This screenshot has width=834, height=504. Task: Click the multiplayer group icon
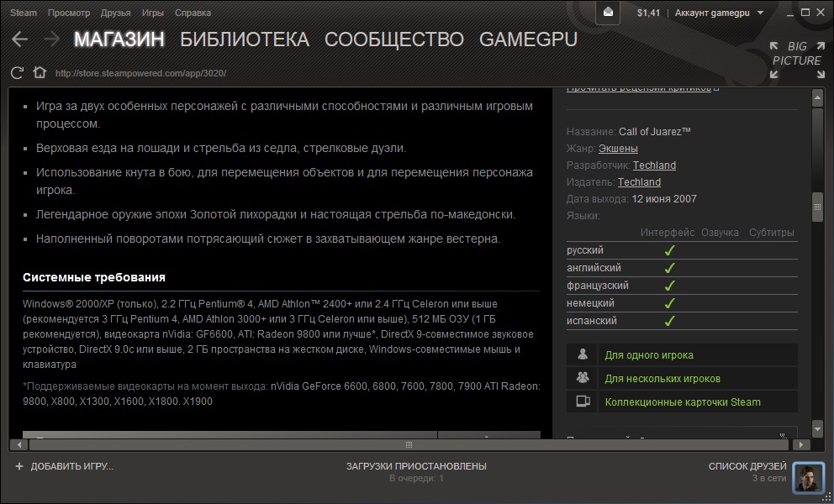583,377
